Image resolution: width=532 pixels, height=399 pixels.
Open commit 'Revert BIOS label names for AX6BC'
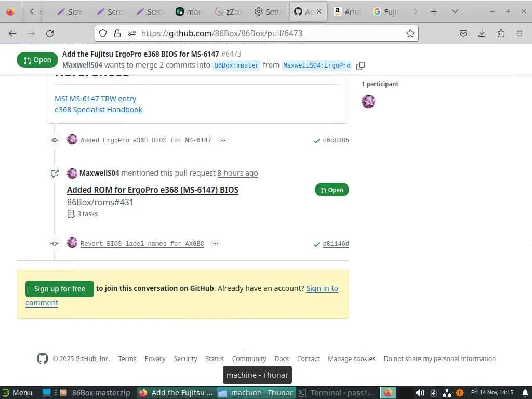[142, 244]
